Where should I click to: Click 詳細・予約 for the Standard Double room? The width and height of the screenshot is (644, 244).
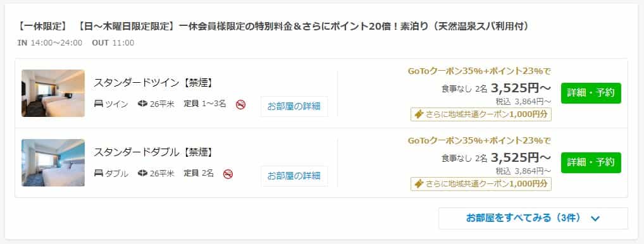pos(591,162)
